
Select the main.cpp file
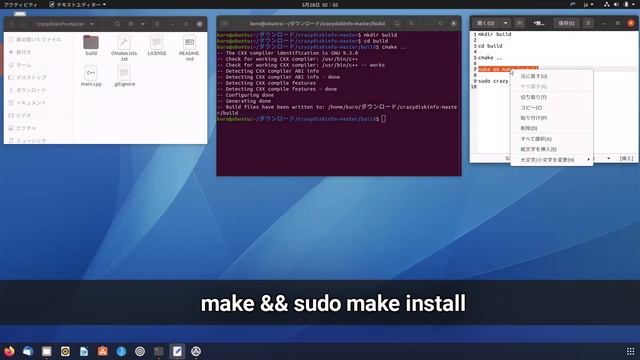click(91, 76)
